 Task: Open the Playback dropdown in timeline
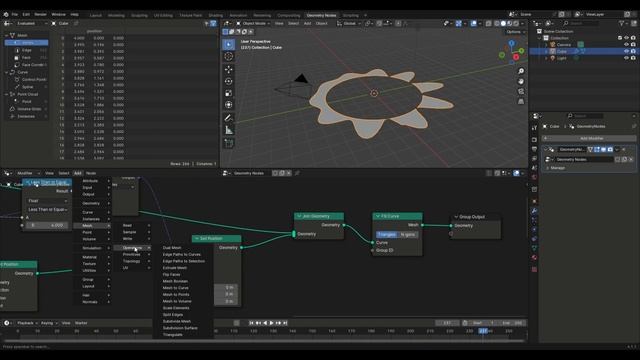[27, 323]
